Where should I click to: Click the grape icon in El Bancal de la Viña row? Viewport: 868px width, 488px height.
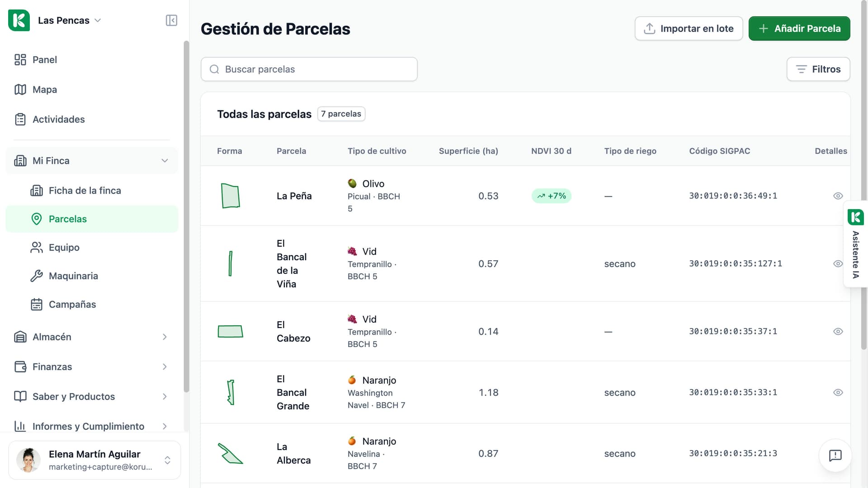click(x=352, y=251)
